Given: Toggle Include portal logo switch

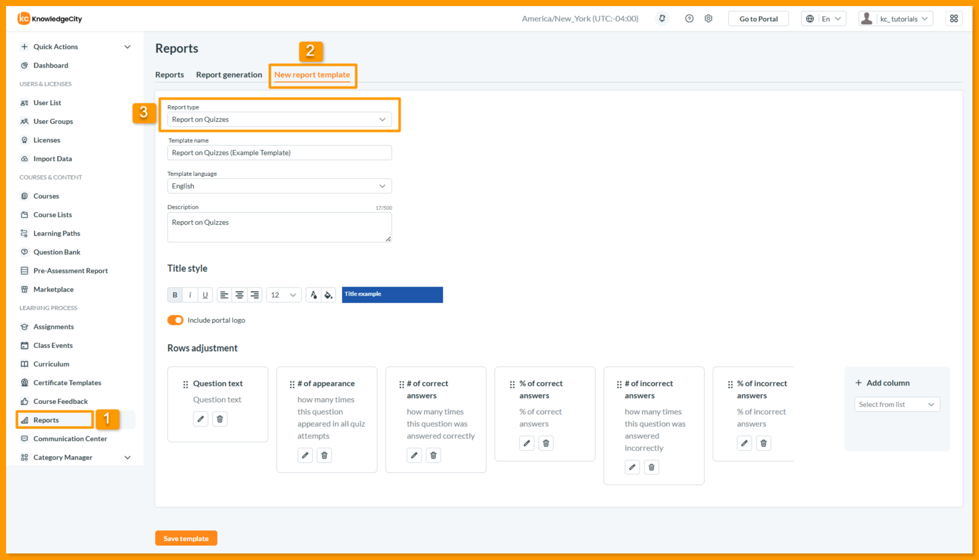Looking at the screenshot, I should pos(175,320).
